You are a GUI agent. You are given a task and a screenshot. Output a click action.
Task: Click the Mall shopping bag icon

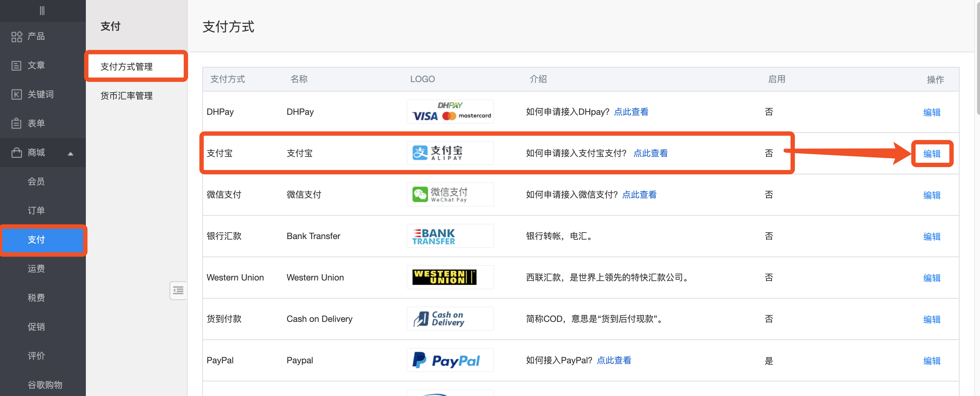(x=16, y=152)
